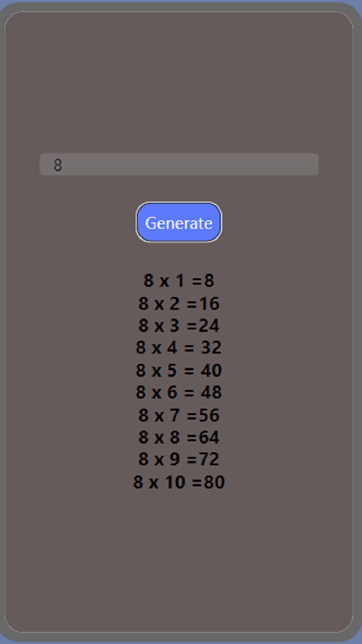Click the equation 8 x 4 = 32
362x644 pixels.
(178, 348)
